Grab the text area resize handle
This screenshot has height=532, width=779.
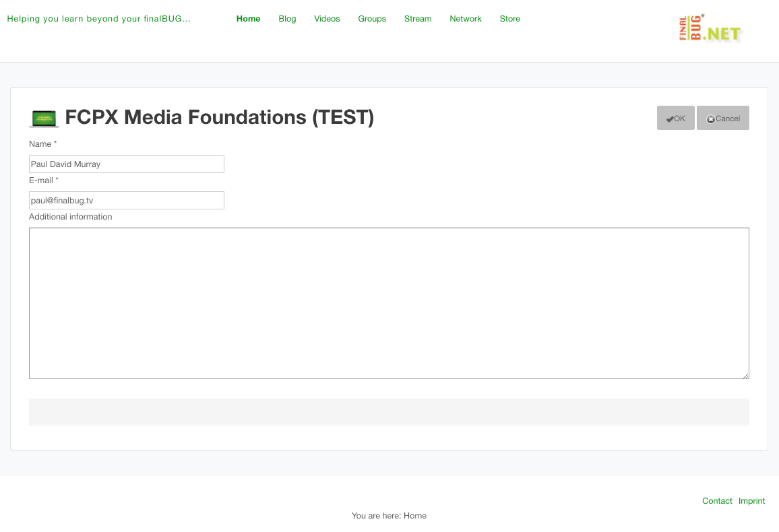745,376
